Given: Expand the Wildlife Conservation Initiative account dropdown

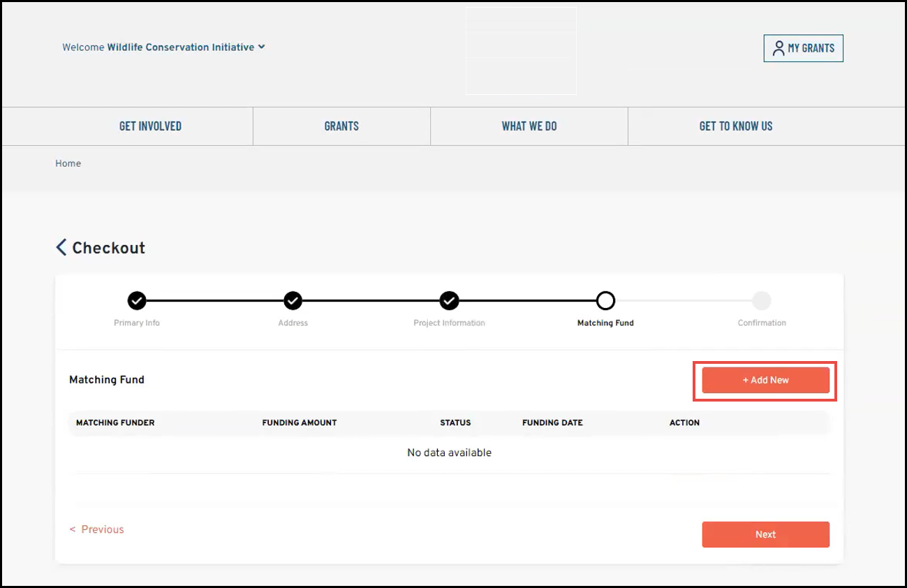Looking at the screenshot, I should point(261,47).
